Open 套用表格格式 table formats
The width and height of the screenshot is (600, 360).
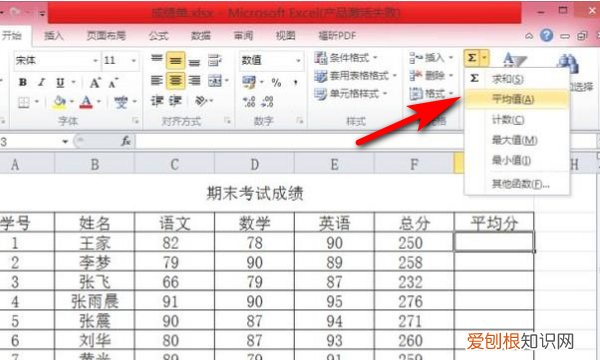click(x=355, y=76)
